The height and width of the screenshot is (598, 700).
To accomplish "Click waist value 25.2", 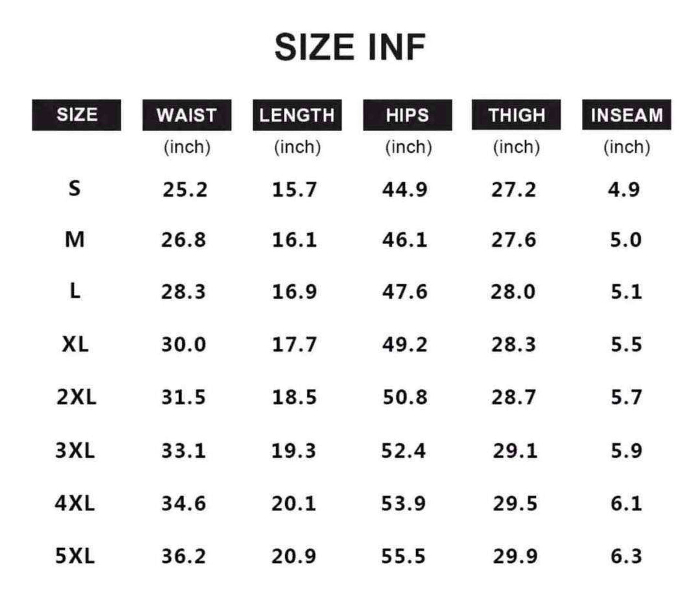I will (x=185, y=189).
